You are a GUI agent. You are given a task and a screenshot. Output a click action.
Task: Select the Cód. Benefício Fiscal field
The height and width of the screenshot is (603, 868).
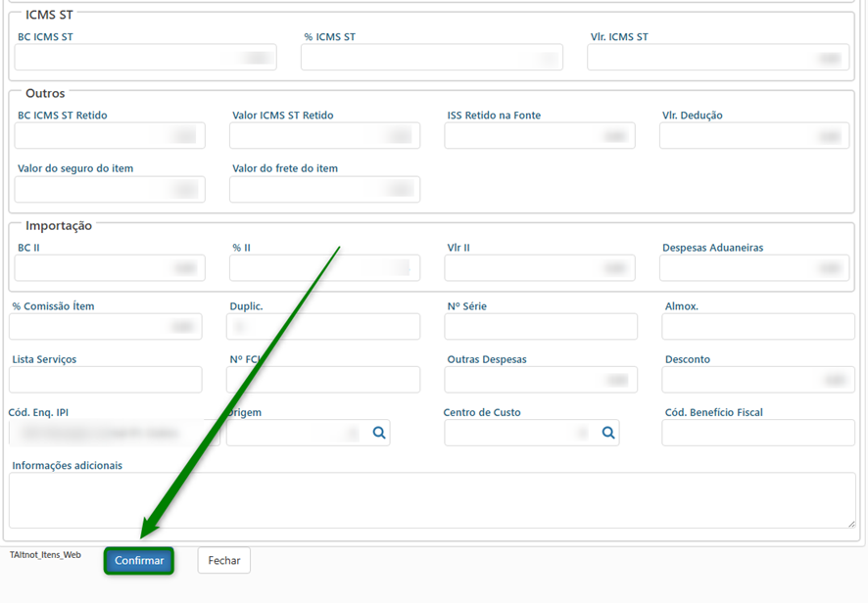coord(757,433)
